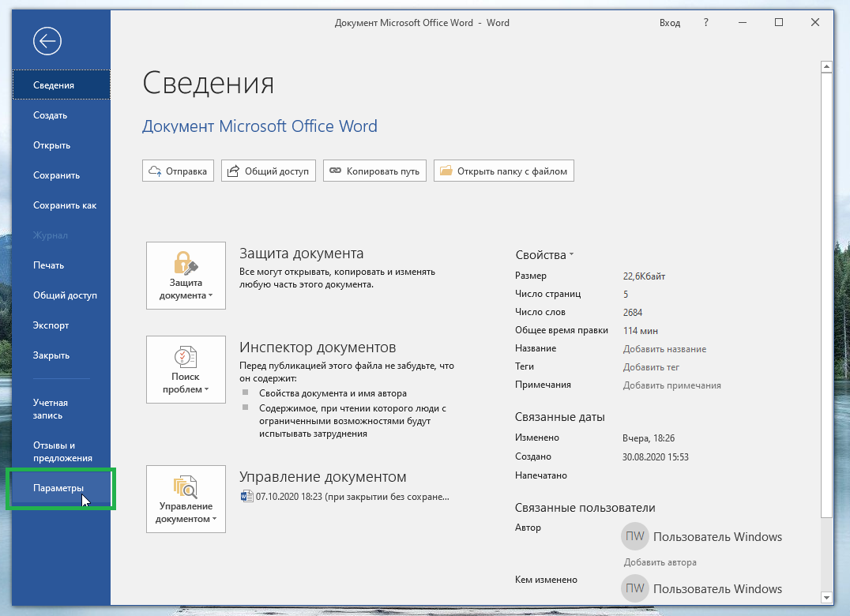Click the size value 22,6Кбайт
The image size is (850, 616).
pyautogui.click(x=644, y=276)
